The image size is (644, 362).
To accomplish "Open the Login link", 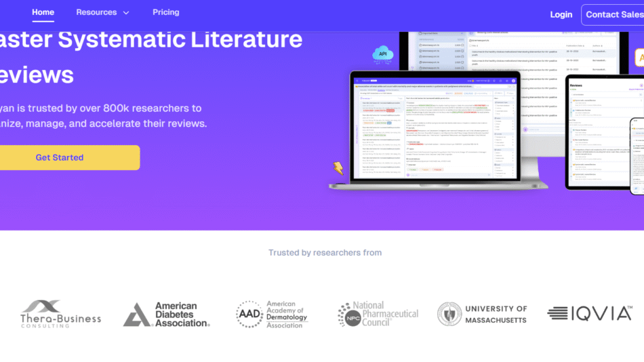I will 561,14.
